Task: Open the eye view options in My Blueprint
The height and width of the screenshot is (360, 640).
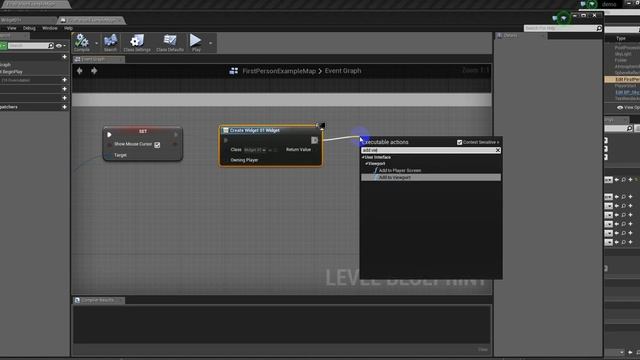Action: click(60, 46)
